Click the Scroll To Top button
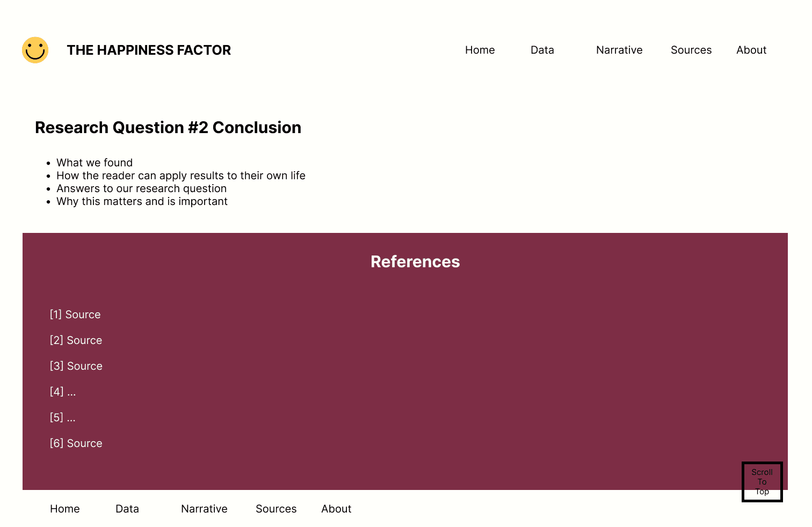812x527 pixels. click(762, 482)
